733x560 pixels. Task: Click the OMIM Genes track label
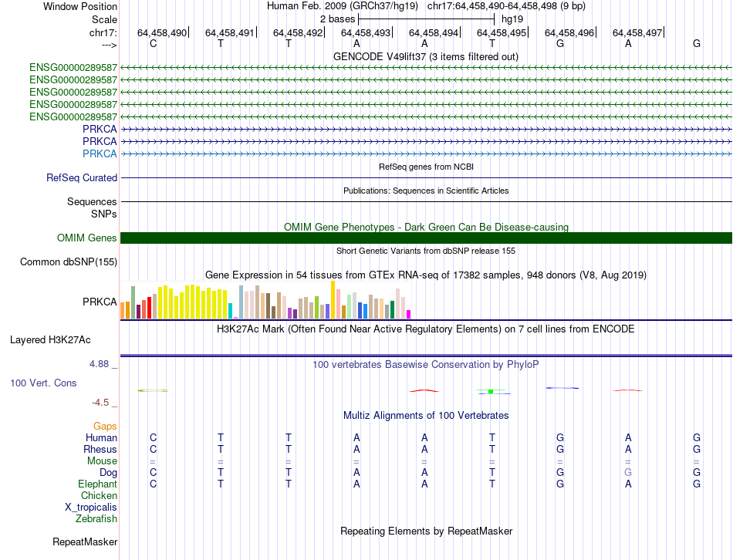click(87, 238)
